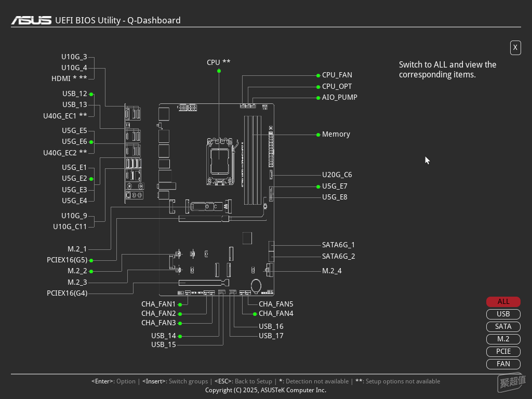Screen dimensions: 532x399
Task: Select the AIO_PUMP header label
Action: (x=340, y=97)
